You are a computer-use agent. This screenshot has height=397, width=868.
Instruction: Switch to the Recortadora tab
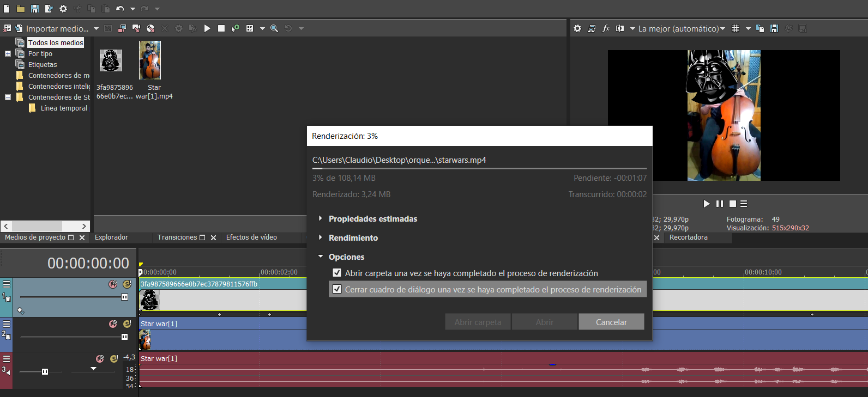(x=689, y=237)
